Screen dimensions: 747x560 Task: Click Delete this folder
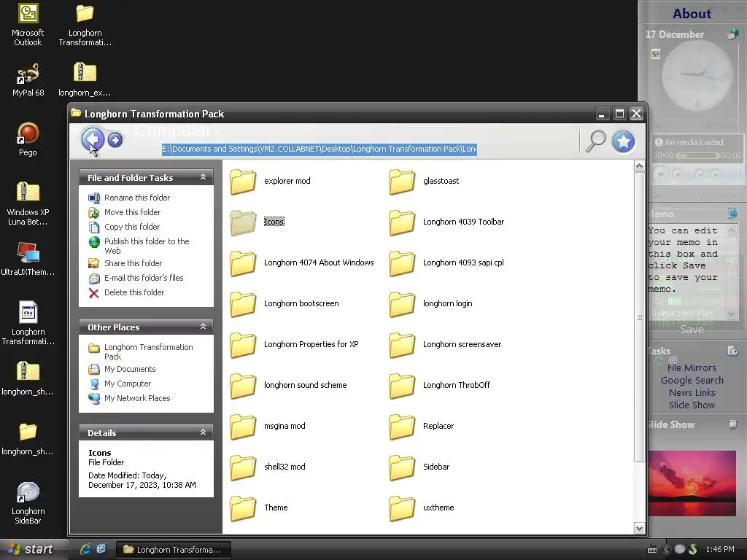126,293
